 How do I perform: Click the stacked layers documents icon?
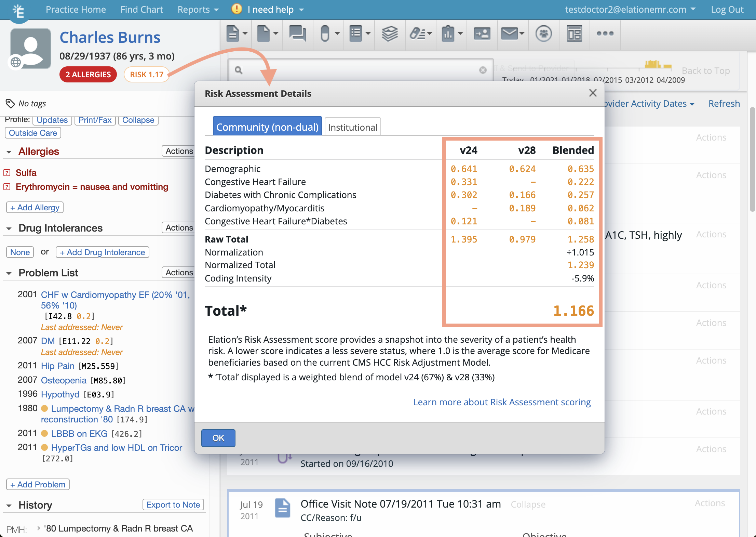(390, 34)
